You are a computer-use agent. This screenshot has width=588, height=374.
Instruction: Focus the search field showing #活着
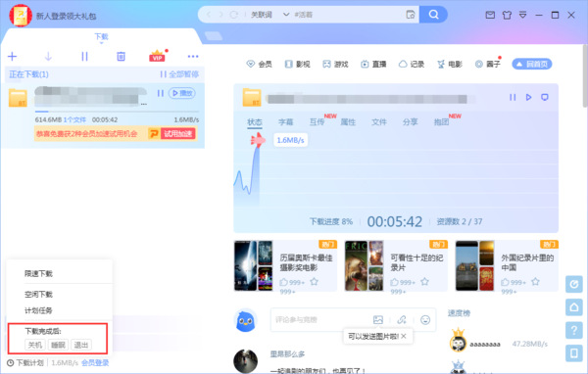(x=347, y=15)
